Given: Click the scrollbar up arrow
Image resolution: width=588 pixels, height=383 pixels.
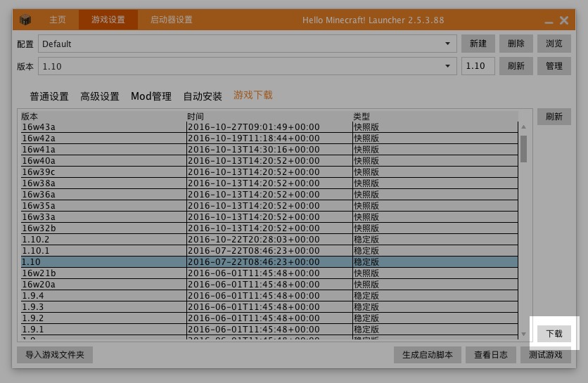Looking at the screenshot, I should pos(523,127).
